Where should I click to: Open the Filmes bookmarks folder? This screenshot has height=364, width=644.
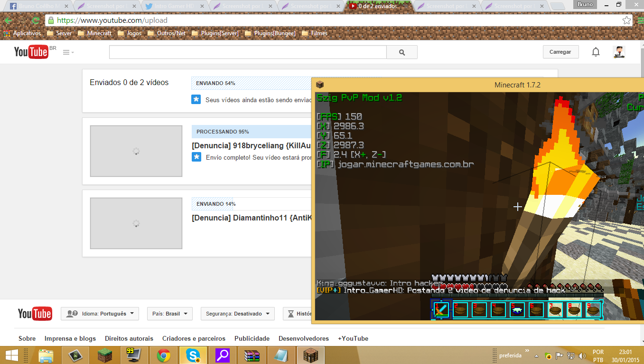coord(315,33)
